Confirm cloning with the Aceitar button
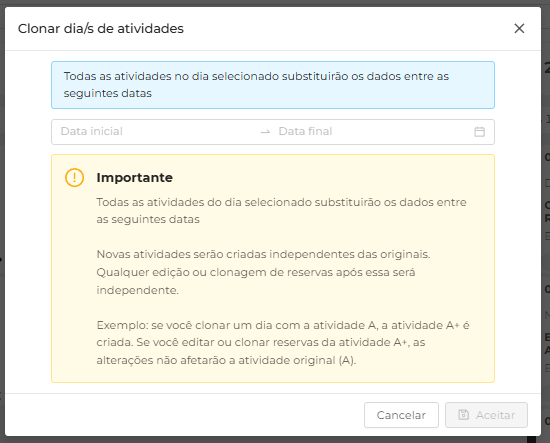 486,415
